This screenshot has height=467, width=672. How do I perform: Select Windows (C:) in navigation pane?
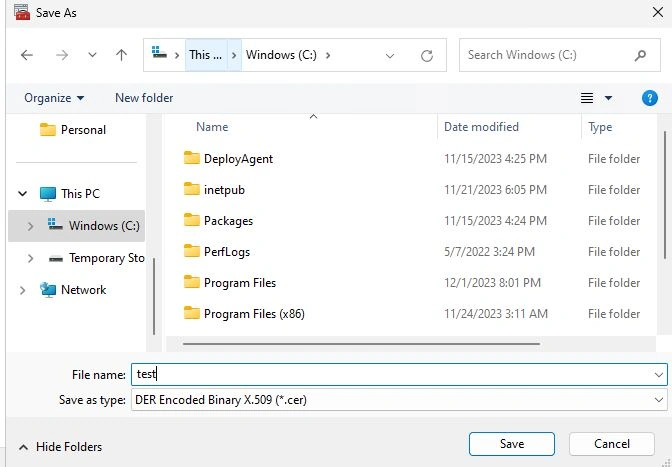104,226
